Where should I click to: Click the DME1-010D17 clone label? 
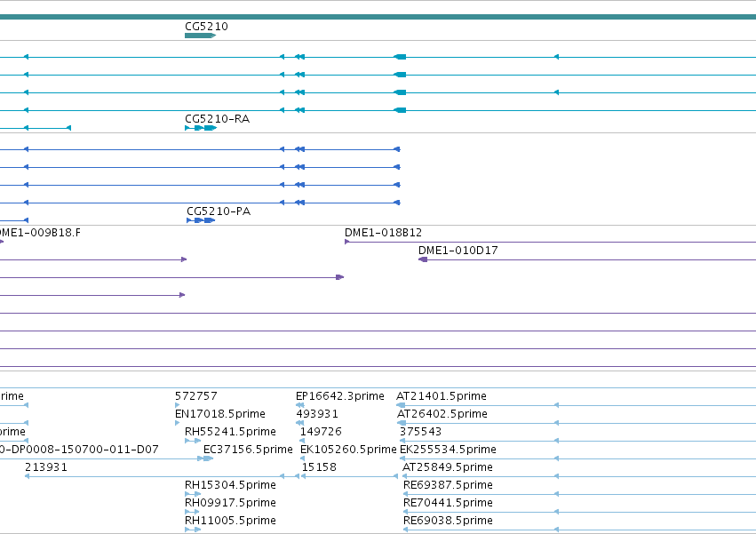[458, 251]
